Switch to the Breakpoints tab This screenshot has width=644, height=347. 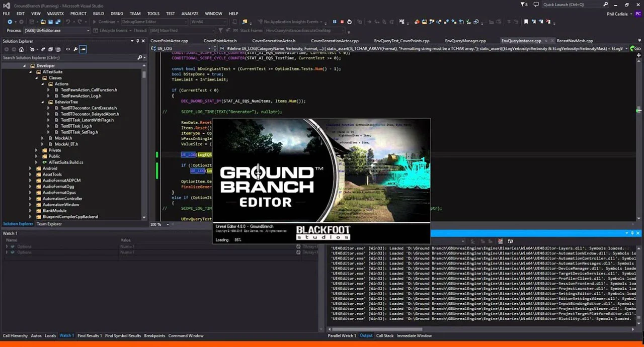click(154, 336)
